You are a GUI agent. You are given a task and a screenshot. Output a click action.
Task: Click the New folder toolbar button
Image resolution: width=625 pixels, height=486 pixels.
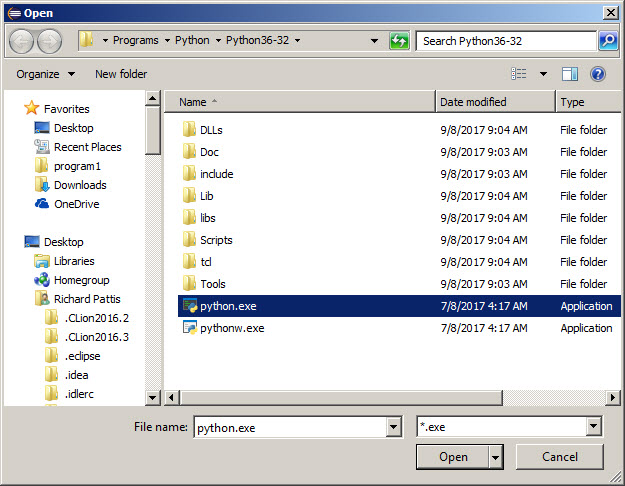121,74
